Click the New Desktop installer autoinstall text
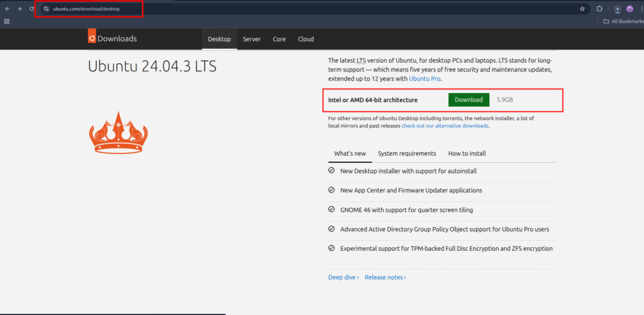Image resolution: width=644 pixels, height=315 pixels. coord(409,171)
